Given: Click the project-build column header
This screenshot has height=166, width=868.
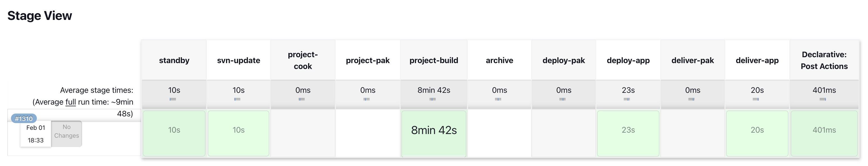Looking at the screenshot, I should (433, 61).
